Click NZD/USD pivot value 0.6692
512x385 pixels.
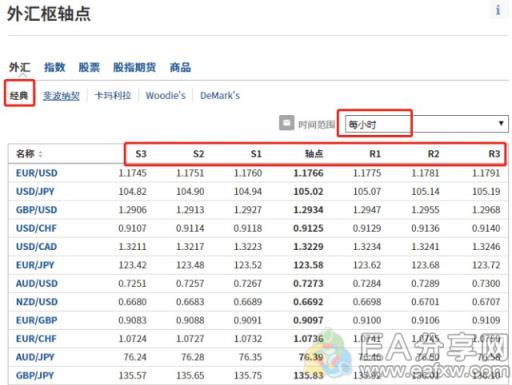(308, 302)
